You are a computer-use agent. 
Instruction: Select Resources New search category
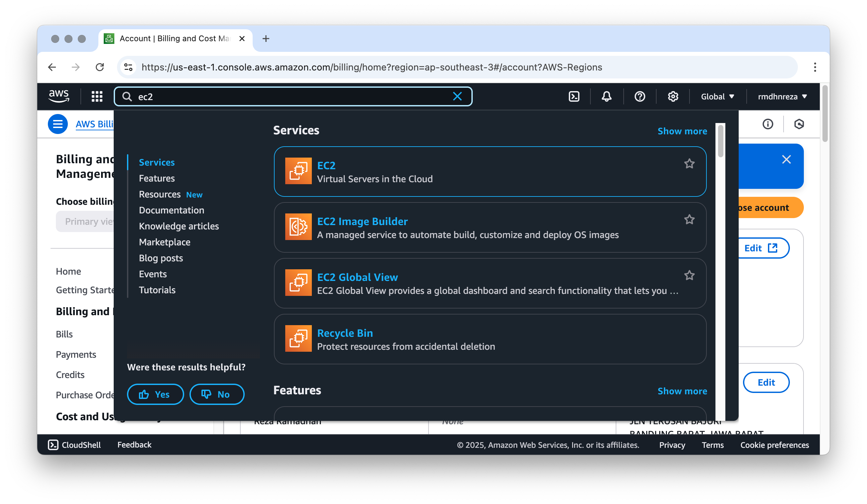(171, 194)
